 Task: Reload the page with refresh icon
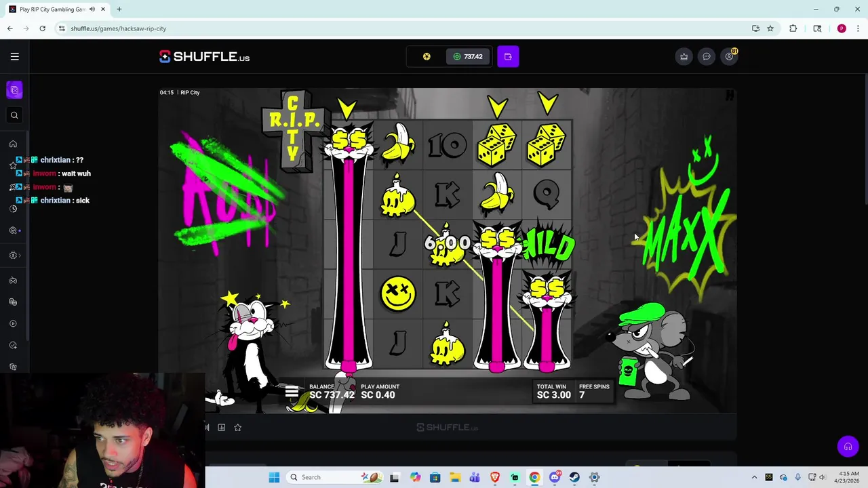[42, 28]
